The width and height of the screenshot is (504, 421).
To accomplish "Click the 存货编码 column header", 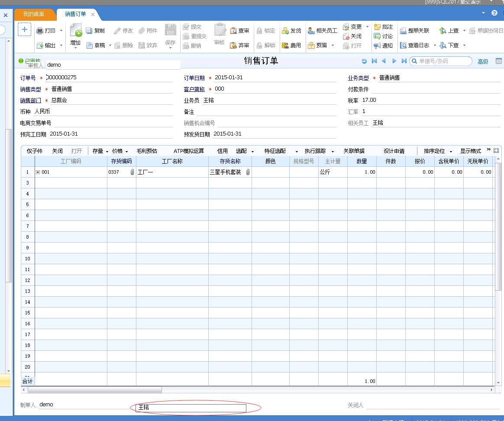I will 122,161.
